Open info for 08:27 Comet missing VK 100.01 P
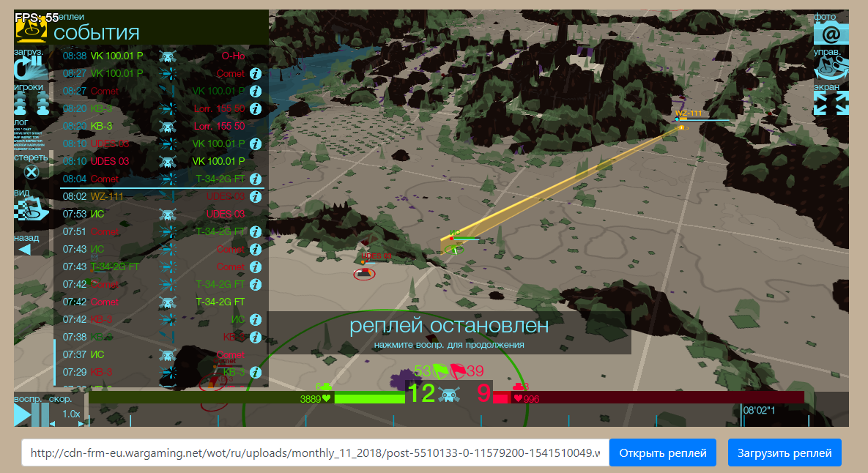This screenshot has width=868, height=473. click(255, 92)
